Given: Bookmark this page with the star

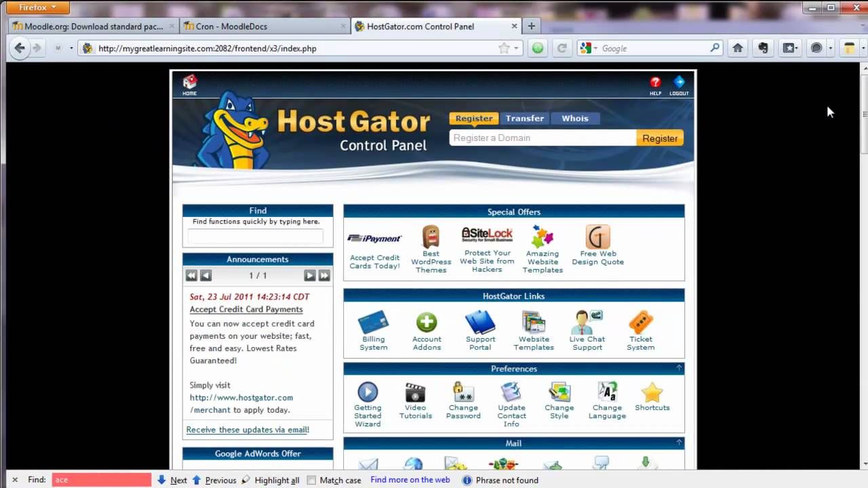Looking at the screenshot, I should click(x=504, y=48).
